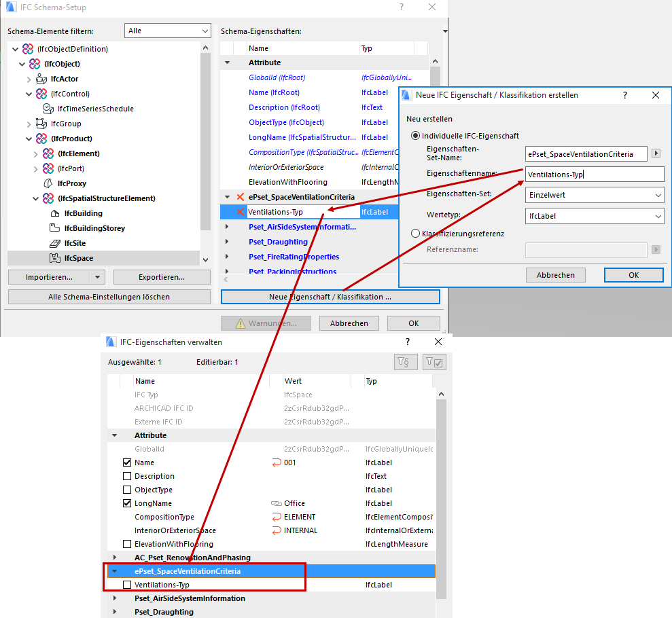
Task: Expand AC_Pset_RenovationAndPhasing group
Action: [114, 558]
